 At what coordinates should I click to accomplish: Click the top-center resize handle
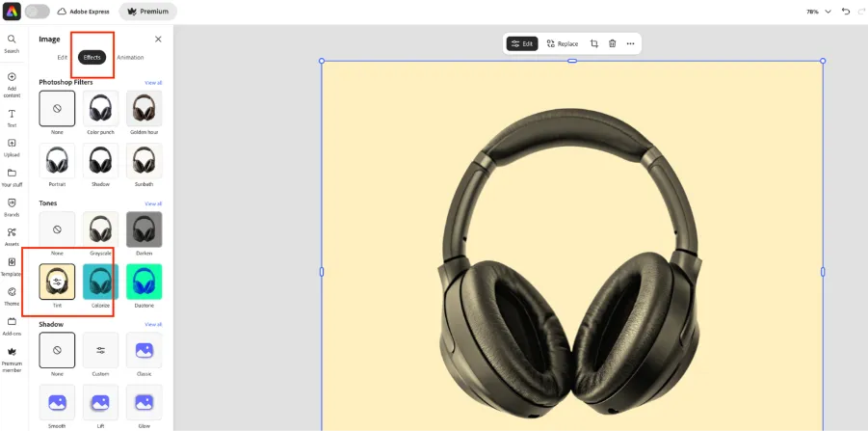pos(572,61)
